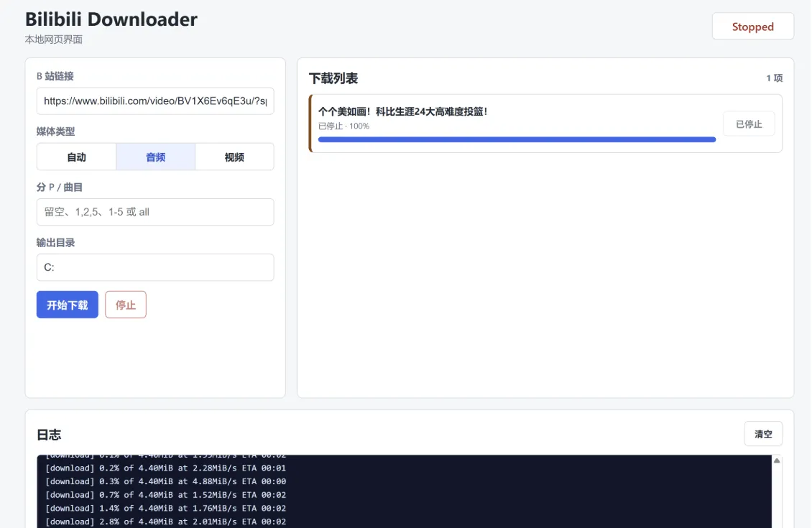The image size is (812, 528).
Task: Click the Bilibili link input field
Action: pyautogui.click(x=155, y=101)
